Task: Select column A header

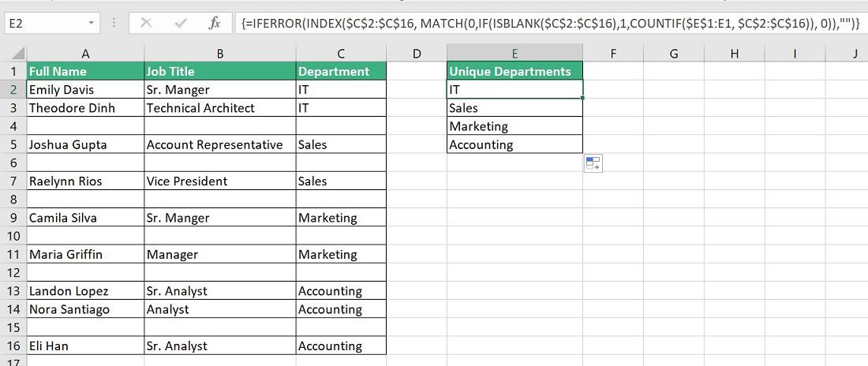Action: (84, 54)
